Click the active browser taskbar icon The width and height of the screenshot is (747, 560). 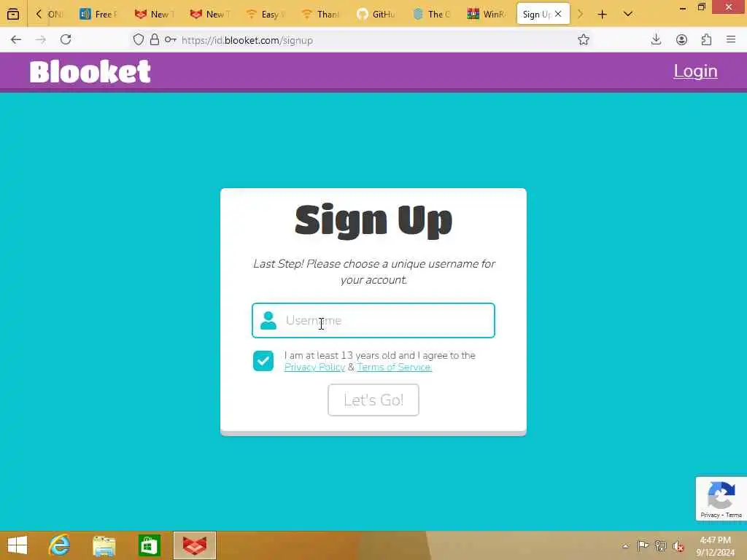(x=195, y=545)
